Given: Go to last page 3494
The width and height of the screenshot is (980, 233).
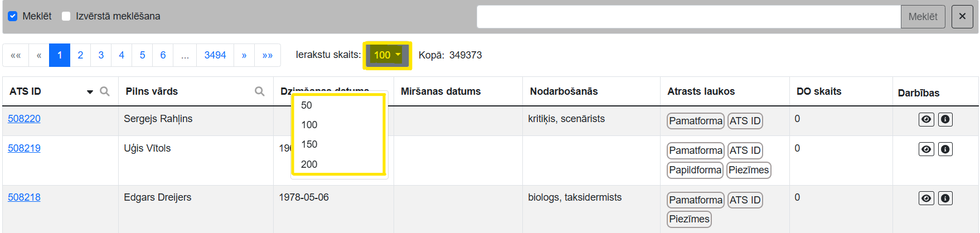Looking at the screenshot, I should pyautogui.click(x=215, y=55).
